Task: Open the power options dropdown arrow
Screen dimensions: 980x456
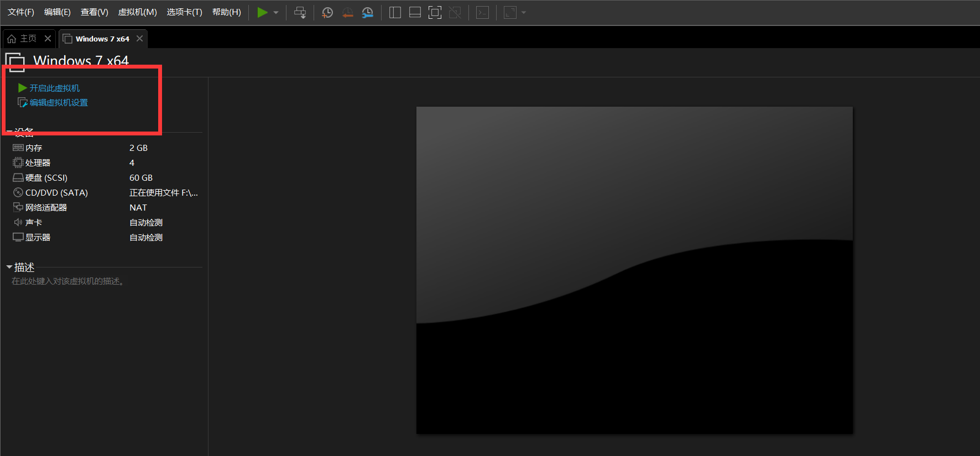Action: tap(276, 12)
